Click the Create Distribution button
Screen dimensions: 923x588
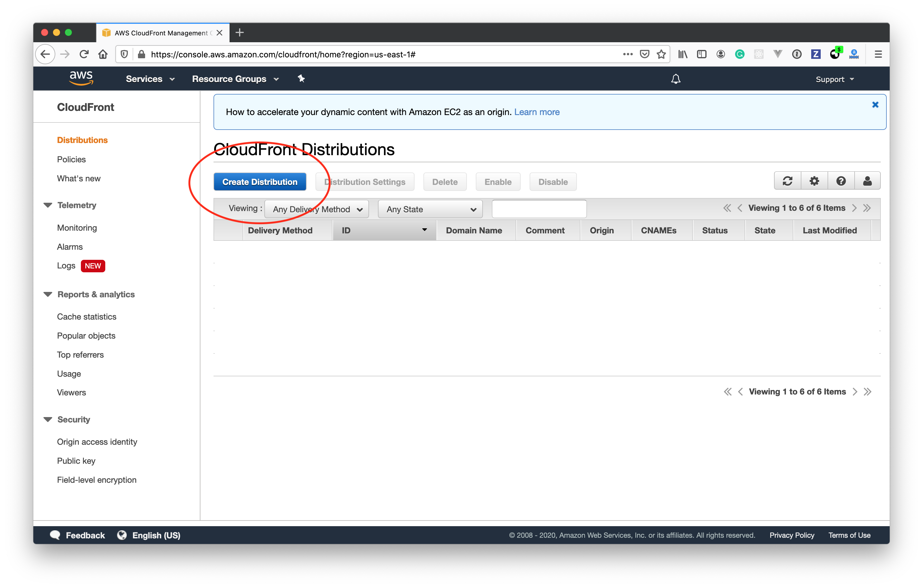260,181
